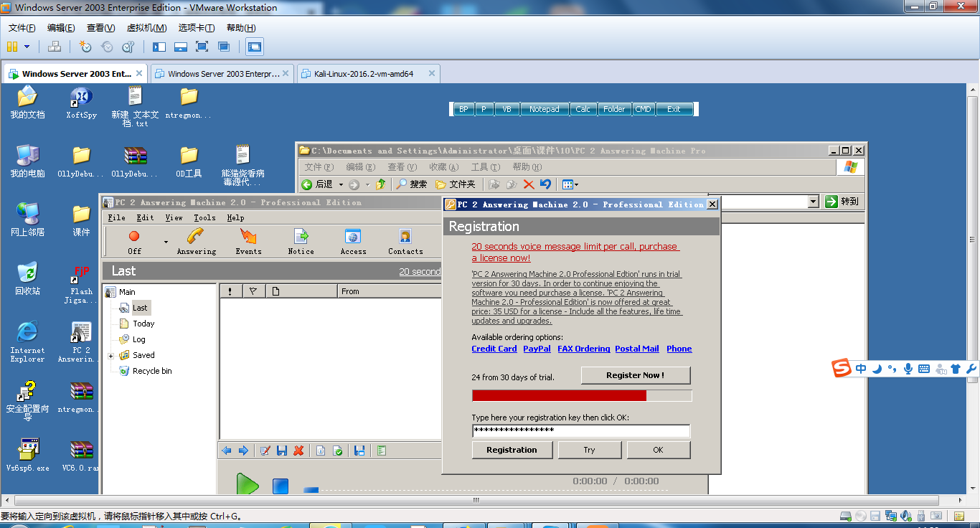The width and height of the screenshot is (980, 528).
Task: Select the Vs6sp6.exe desktop icon
Action: pos(27,455)
